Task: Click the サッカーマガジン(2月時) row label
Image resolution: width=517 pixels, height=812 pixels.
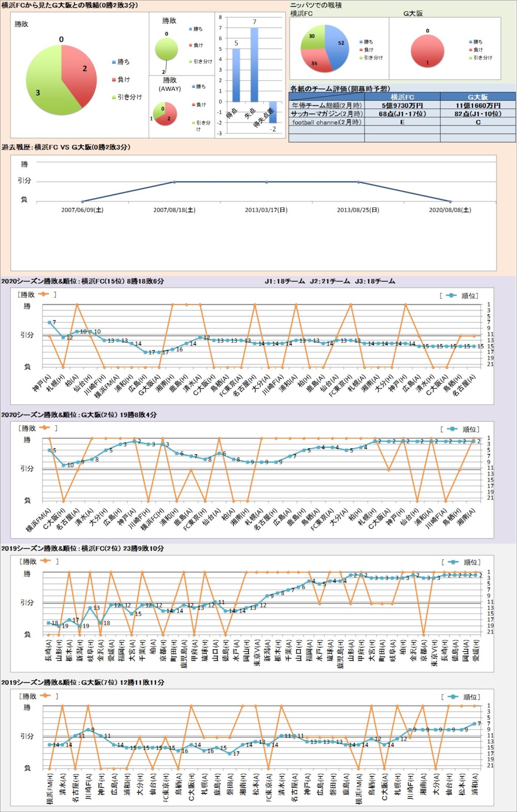Action: point(327,114)
